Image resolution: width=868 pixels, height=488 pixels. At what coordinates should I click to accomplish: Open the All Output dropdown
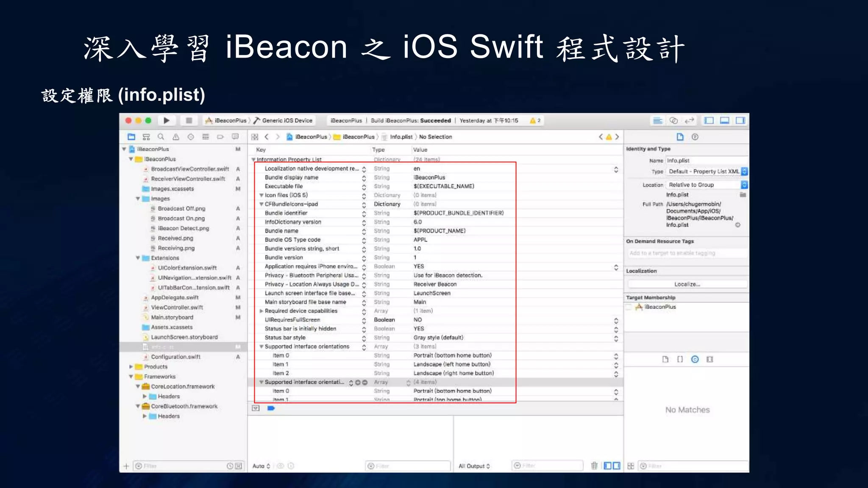(474, 466)
